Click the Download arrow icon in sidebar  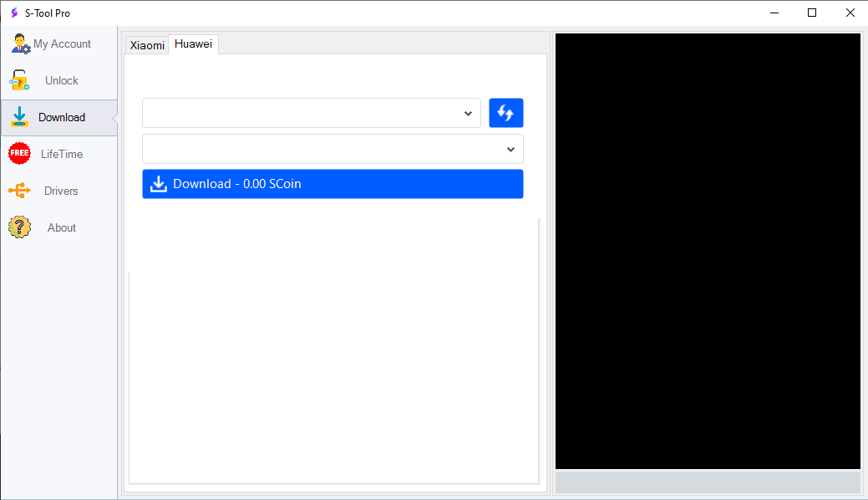coord(20,117)
